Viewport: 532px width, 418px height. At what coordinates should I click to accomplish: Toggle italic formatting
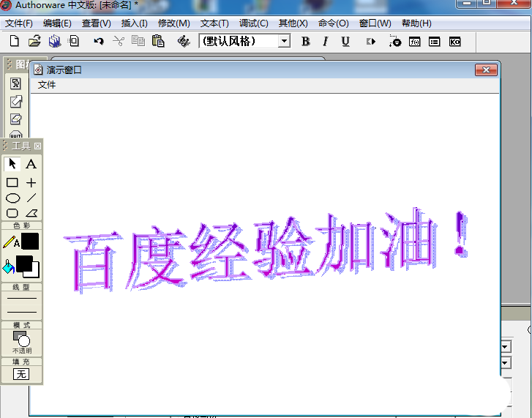tap(325, 42)
